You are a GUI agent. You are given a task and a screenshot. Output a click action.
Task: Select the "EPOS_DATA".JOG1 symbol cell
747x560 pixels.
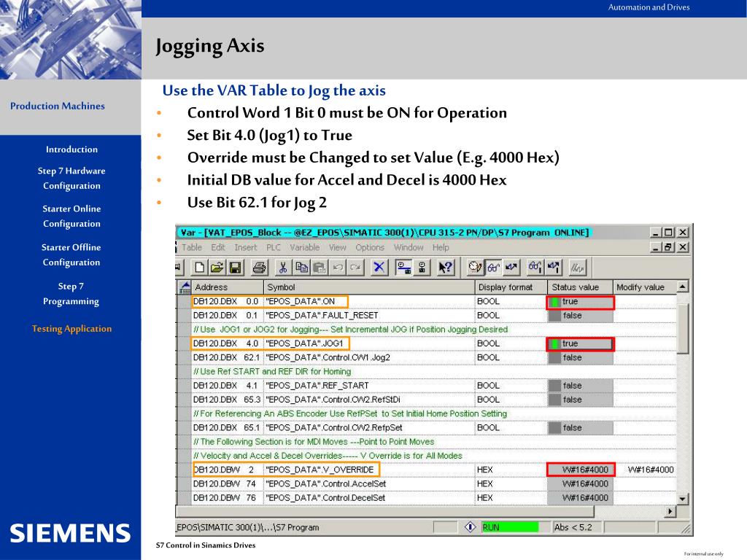tap(369, 343)
